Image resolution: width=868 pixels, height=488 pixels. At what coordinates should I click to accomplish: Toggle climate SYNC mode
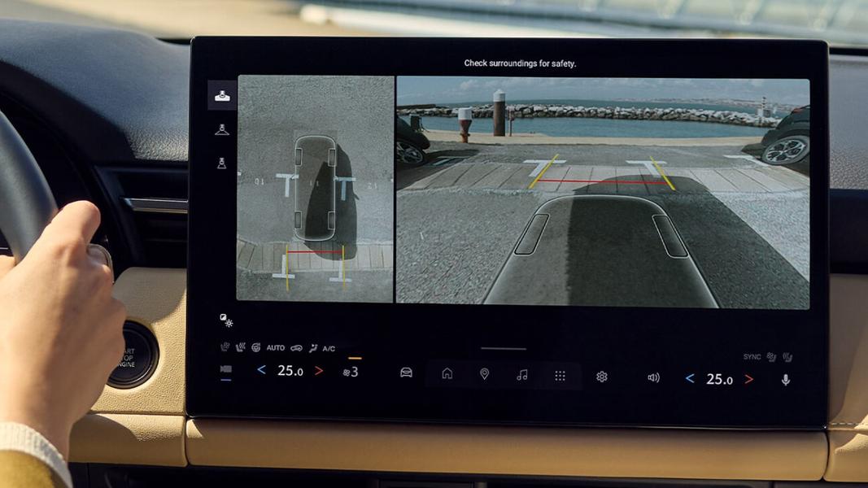pos(752,357)
